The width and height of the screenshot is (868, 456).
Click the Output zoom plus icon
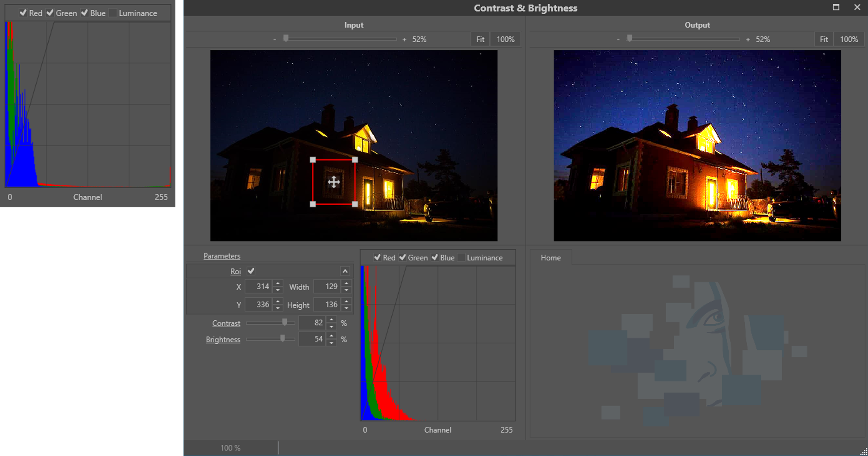coord(748,39)
